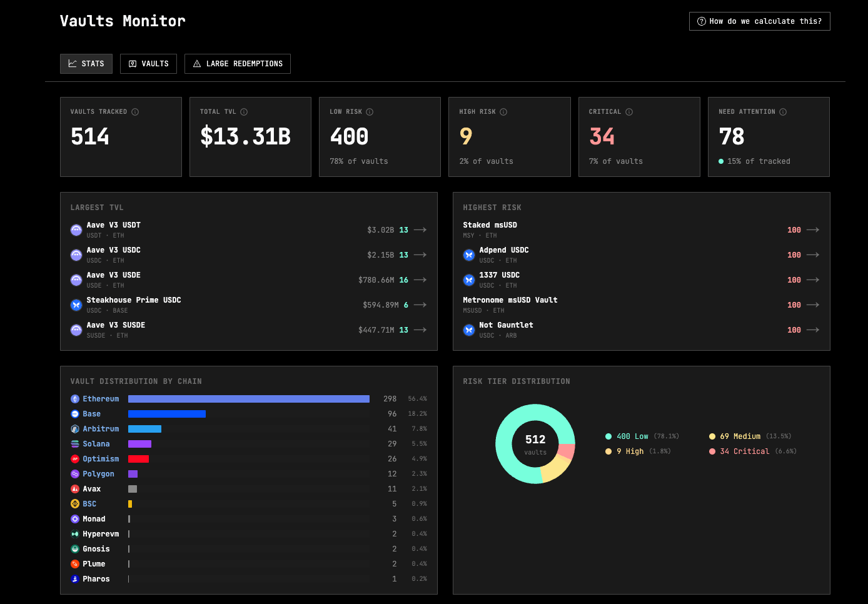Click the Low Risk info icon
The width and height of the screenshot is (868, 604).
click(370, 112)
